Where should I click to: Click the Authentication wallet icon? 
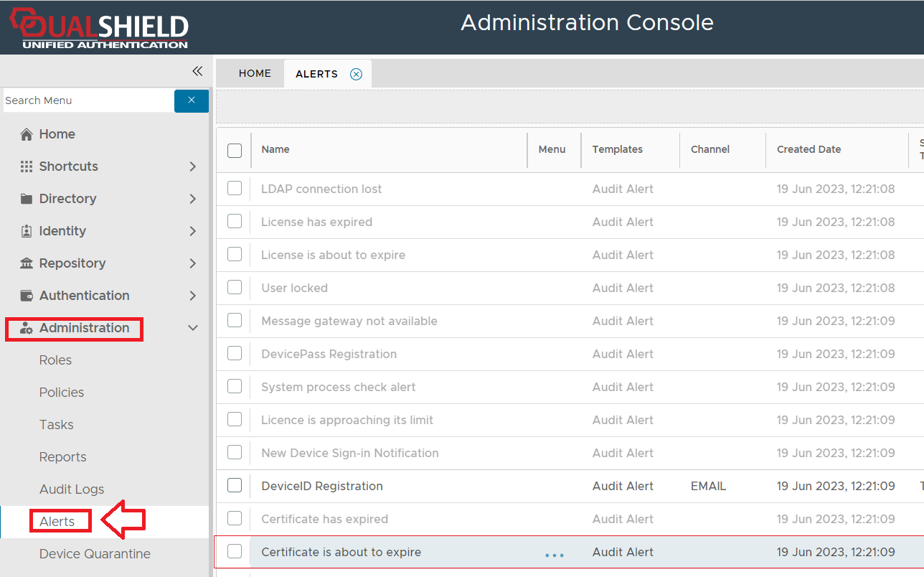coord(27,296)
